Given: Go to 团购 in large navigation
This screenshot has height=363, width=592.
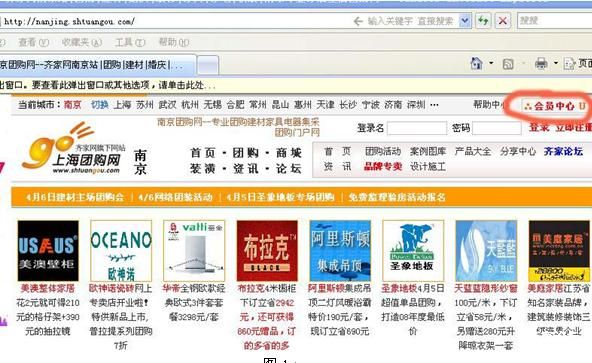Looking at the screenshot, I should (x=246, y=153).
